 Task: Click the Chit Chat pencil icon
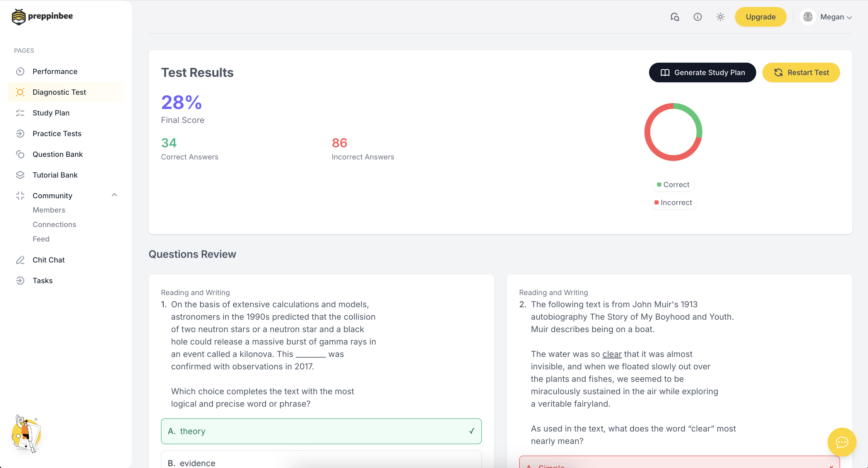tap(20, 260)
